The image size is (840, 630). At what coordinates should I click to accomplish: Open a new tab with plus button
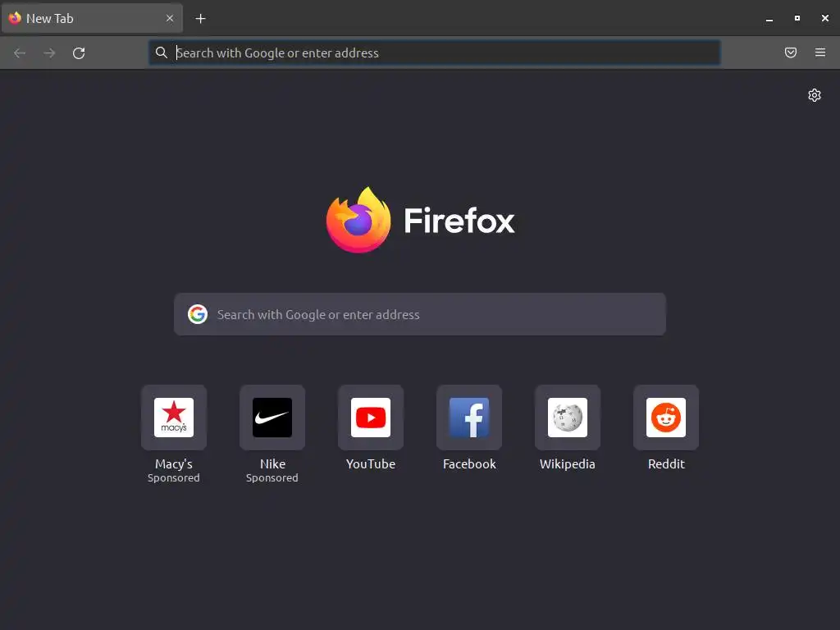[x=200, y=19]
